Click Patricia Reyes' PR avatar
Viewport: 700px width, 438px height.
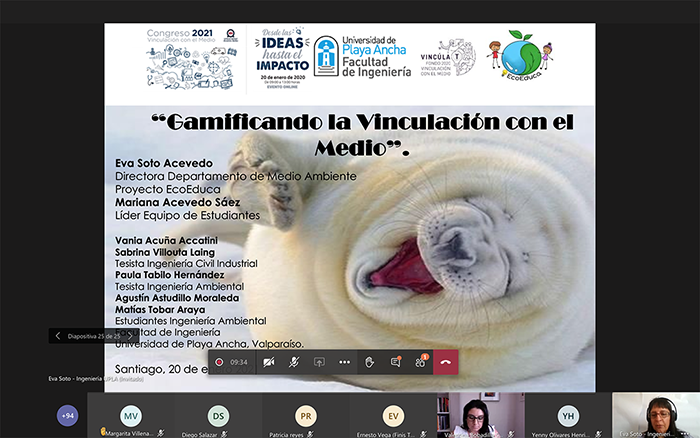pos(306,415)
